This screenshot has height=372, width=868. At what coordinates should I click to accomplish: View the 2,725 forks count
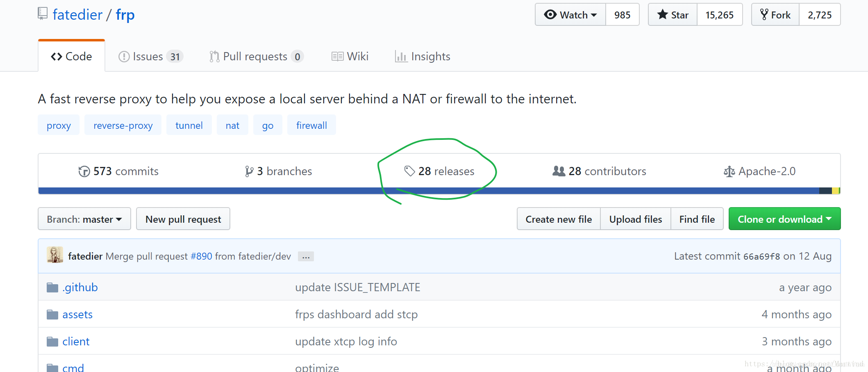click(x=820, y=15)
